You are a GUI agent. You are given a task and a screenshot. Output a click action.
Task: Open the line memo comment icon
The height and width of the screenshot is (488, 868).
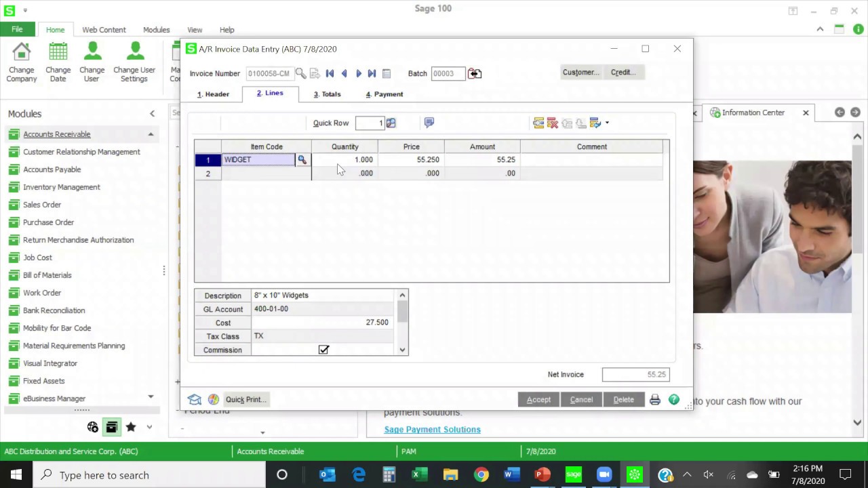429,123
